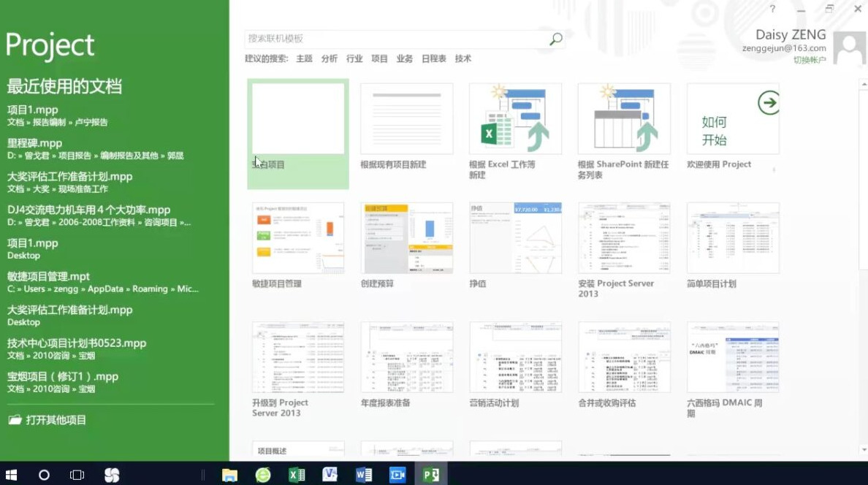
Task: Choose the new from Excel workbook template
Action: point(515,131)
